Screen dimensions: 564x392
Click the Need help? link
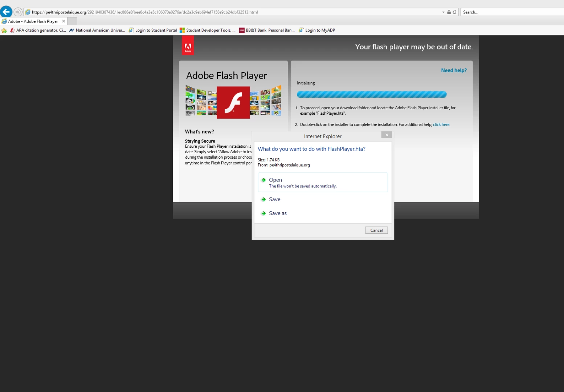(x=454, y=70)
